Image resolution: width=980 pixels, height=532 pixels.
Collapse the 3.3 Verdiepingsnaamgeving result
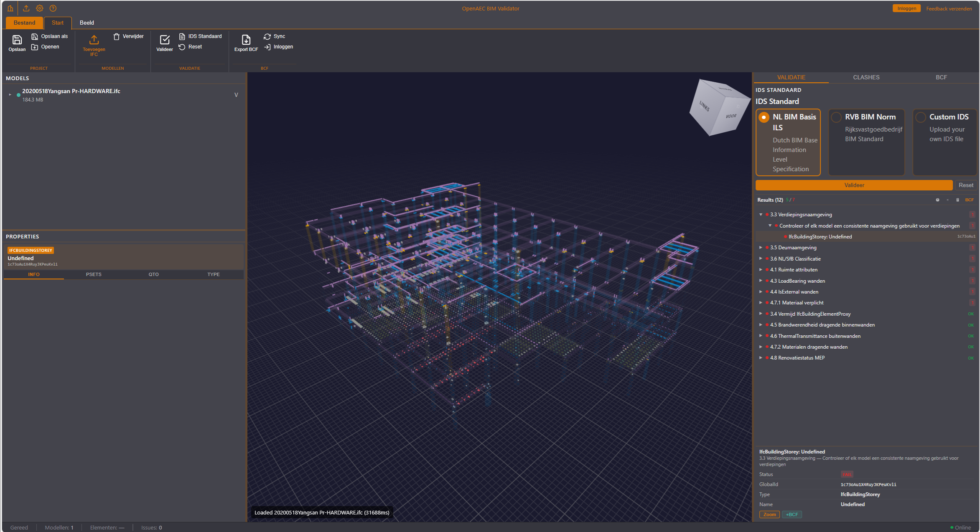[x=761, y=214]
